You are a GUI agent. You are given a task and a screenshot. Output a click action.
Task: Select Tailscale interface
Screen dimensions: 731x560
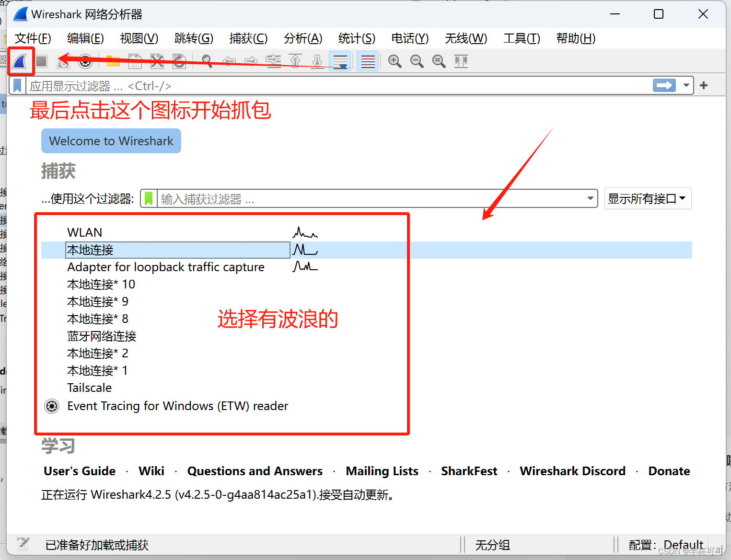pyautogui.click(x=89, y=388)
